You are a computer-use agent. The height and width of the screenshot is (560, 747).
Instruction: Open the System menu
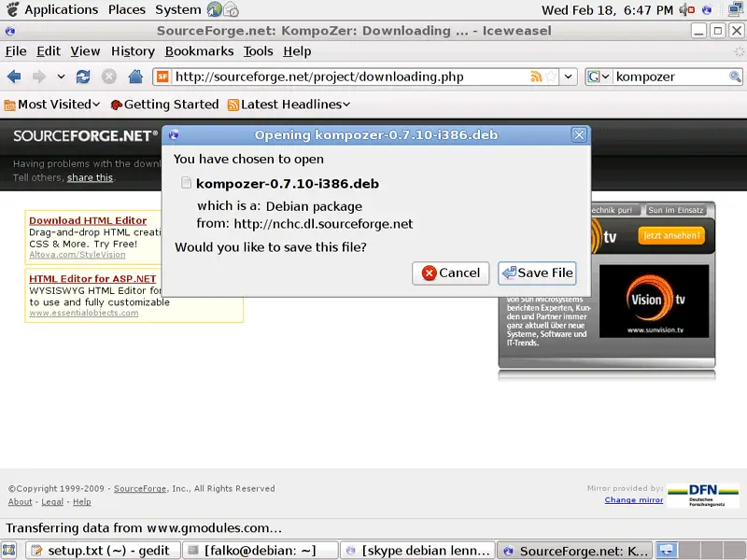click(178, 9)
